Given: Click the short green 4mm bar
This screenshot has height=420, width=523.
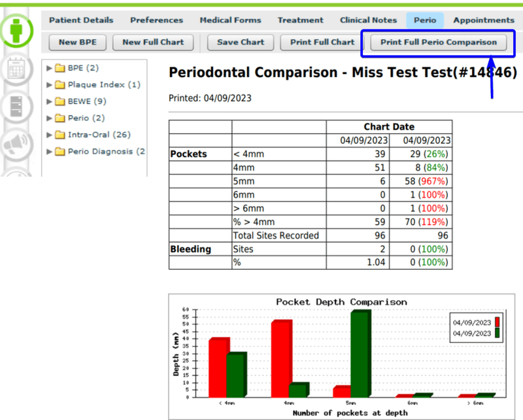Looking at the screenshot, I should tap(299, 390).
